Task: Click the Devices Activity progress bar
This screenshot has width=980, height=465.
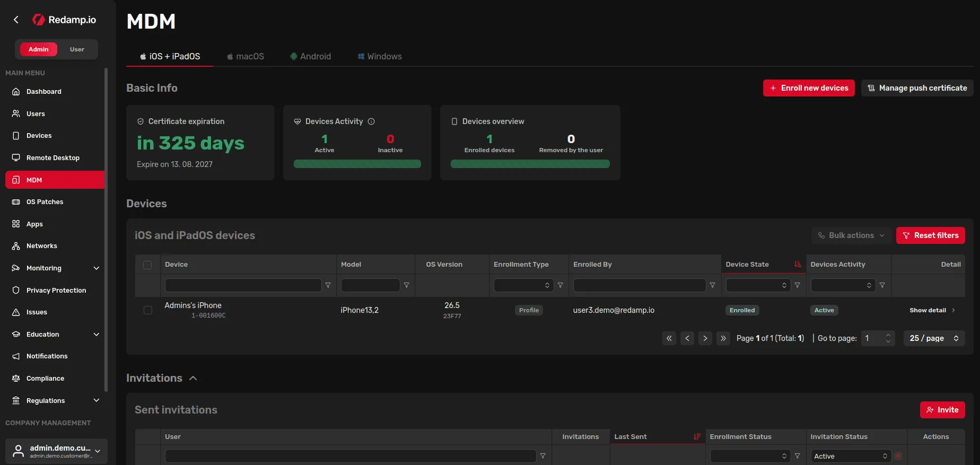Action: click(357, 164)
